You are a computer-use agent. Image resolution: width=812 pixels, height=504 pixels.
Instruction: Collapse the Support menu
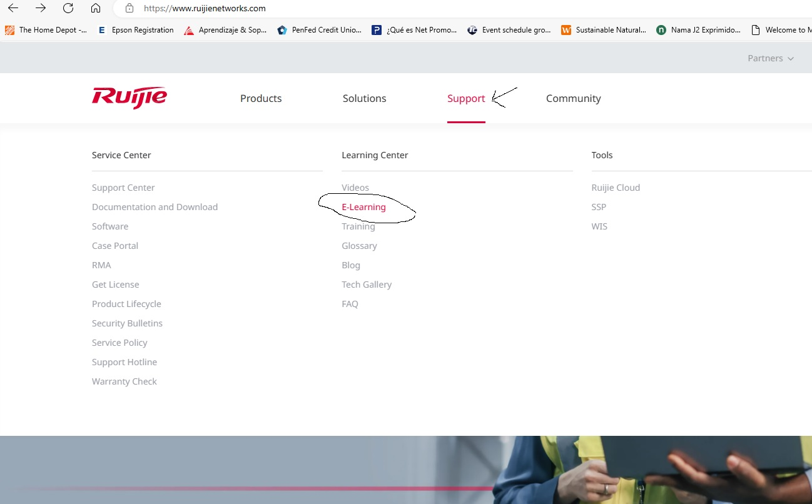[466, 98]
